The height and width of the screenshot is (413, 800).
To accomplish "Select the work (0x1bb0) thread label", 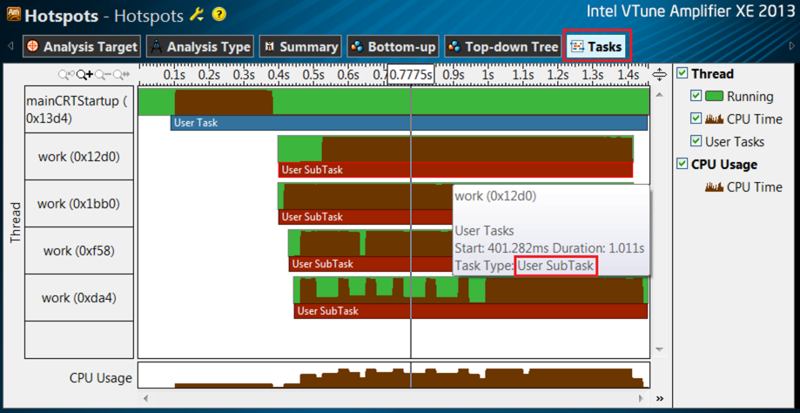I will [79, 204].
